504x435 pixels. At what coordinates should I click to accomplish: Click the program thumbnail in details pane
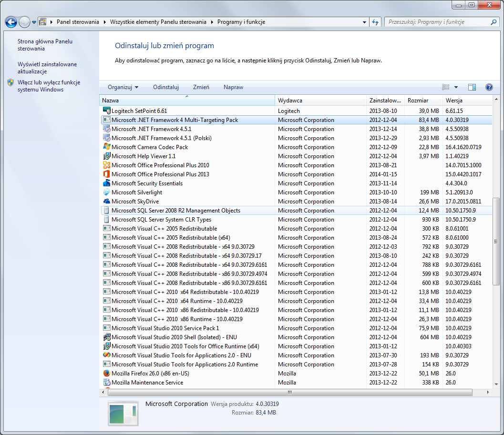coord(123,414)
